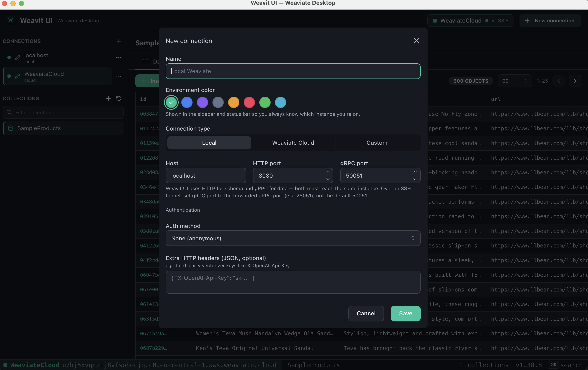
Task: Click SampleProducts in the status bar
Action: [314, 365]
